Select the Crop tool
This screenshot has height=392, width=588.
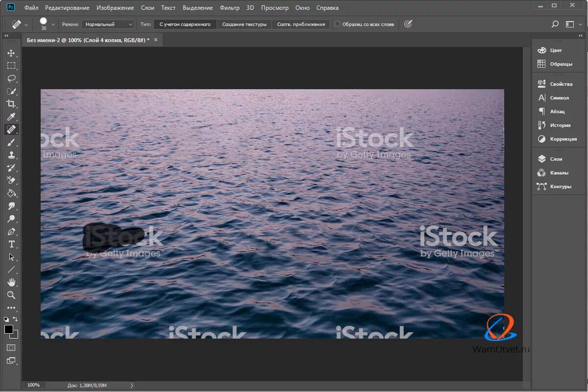point(11,104)
